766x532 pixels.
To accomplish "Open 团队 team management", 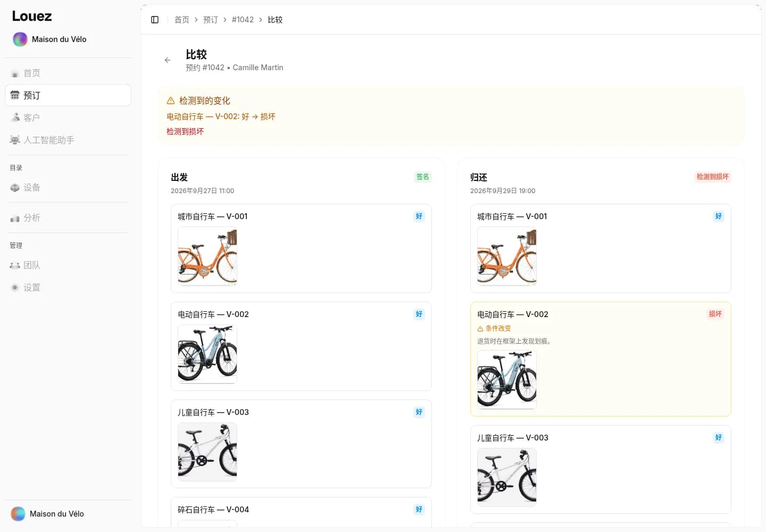I will point(68,265).
